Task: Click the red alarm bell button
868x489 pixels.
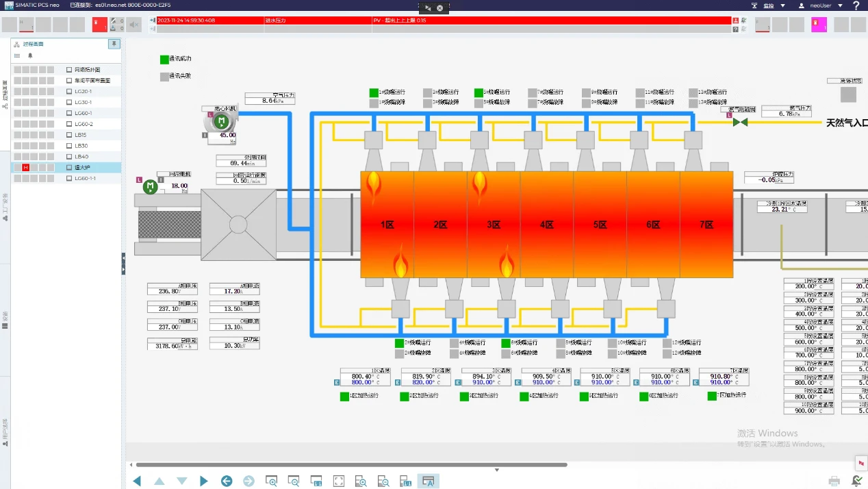Action: 100,25
